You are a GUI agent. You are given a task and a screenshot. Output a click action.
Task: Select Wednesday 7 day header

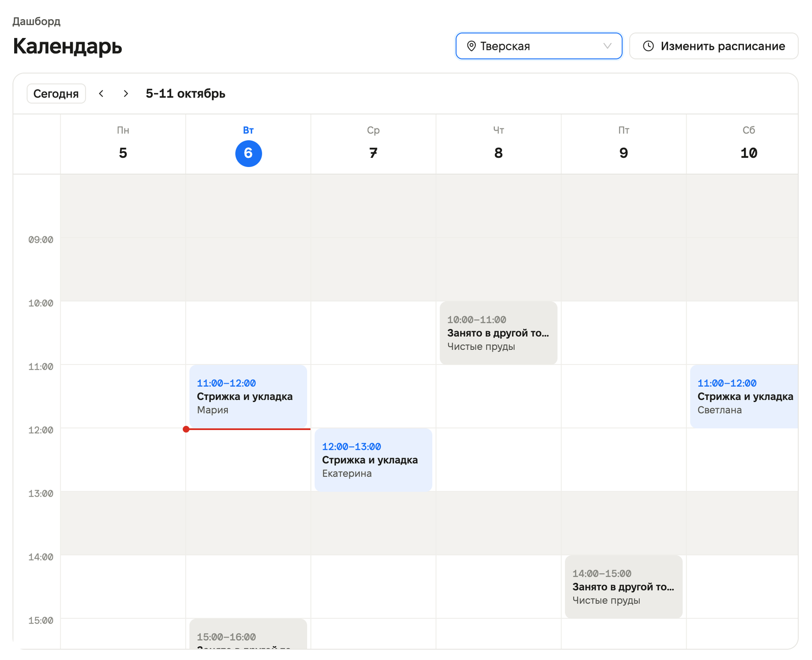373,144
